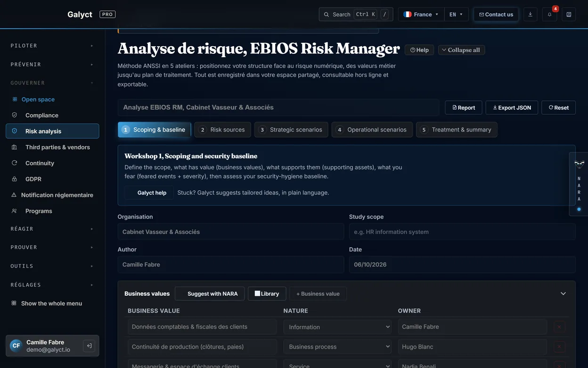Image resolution: width=588 pixels, height=368 pixels.
Task: Open the business values Library
Action: point(267,293)
